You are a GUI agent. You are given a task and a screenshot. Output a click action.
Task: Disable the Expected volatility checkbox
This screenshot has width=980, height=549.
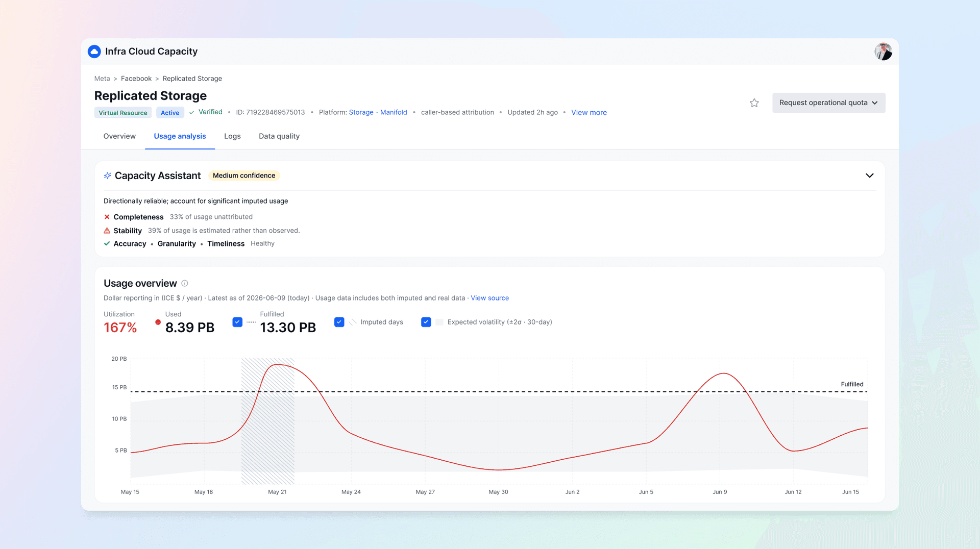[426, 322]
